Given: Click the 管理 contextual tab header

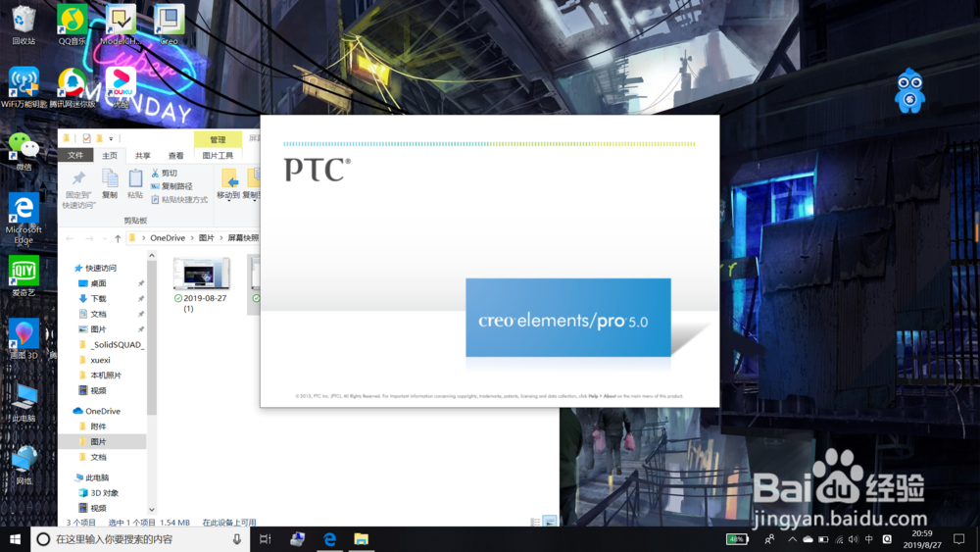Looking at the screenshot, I should (218, 139).
